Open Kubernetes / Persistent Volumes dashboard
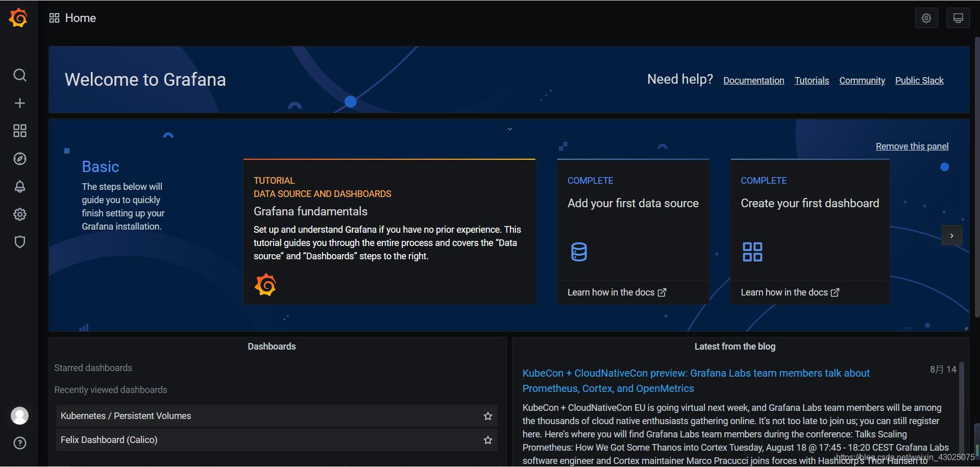Image resolution: width=980 pixels, height=467 pixels. pyautogui.click(x=277, y=416)
